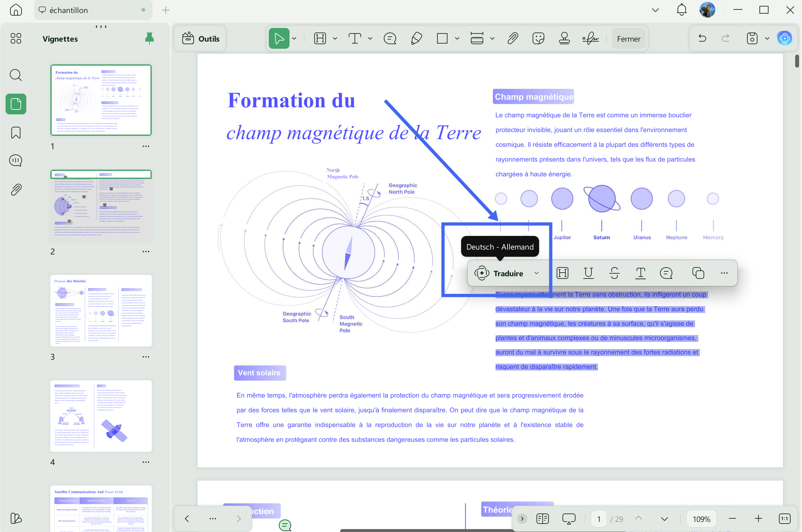Open the thumbnails grid view icon
This screenshot has width=802, height=532.
[16, 38]
